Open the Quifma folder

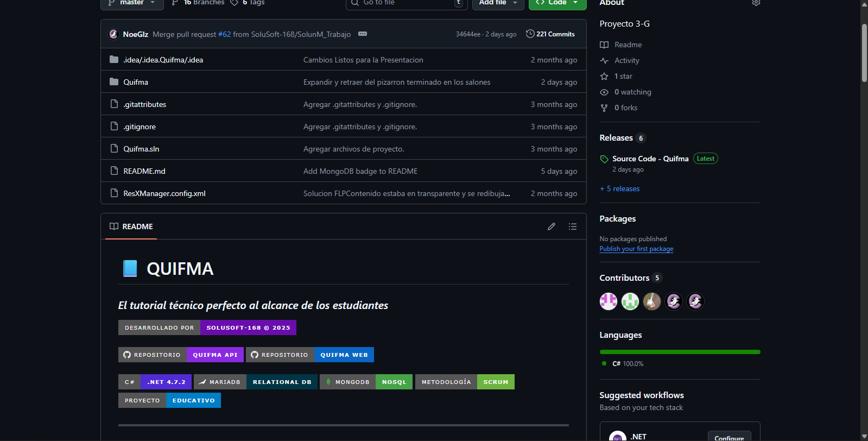[136, 82]
